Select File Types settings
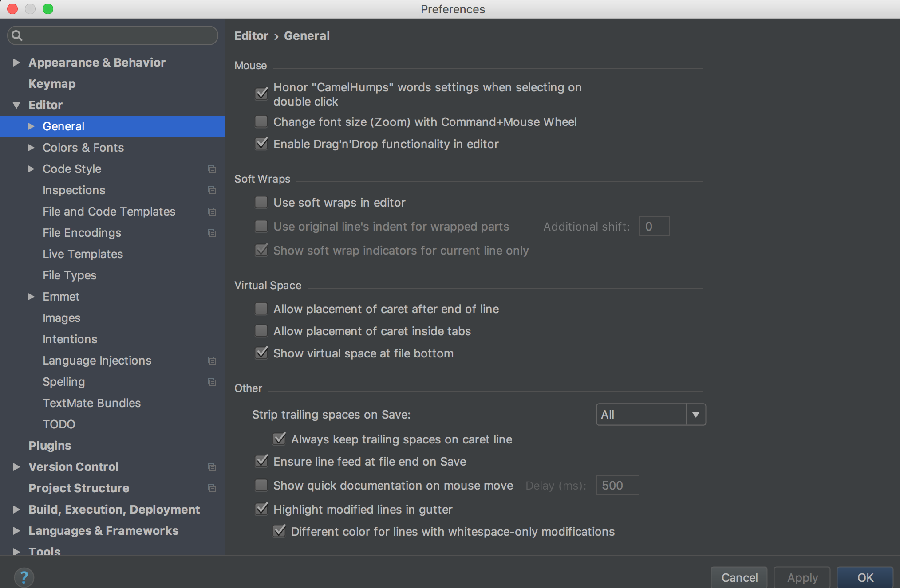This screenshot has width=900, height=588. tap(69, 275)
